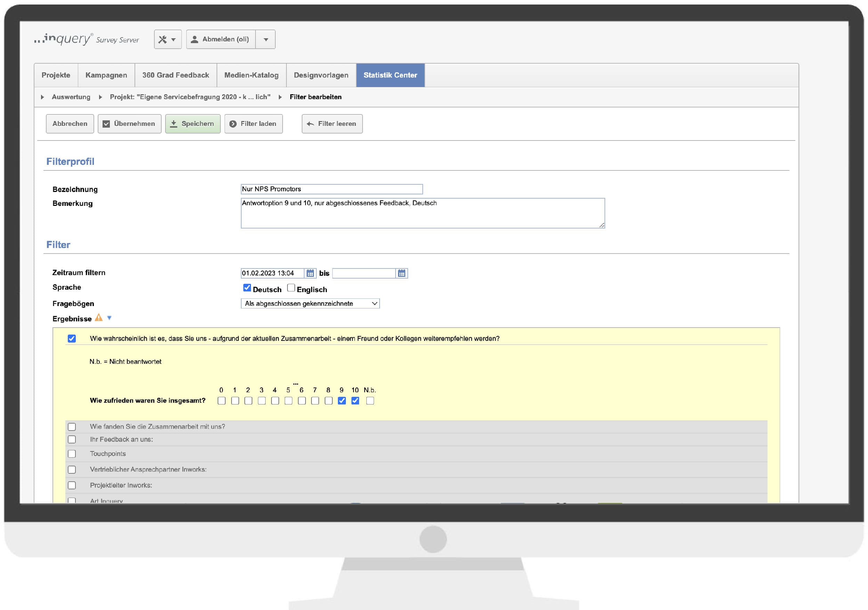Save the filter with Speichern
The image size is (868, 610).
pos(193,124)
